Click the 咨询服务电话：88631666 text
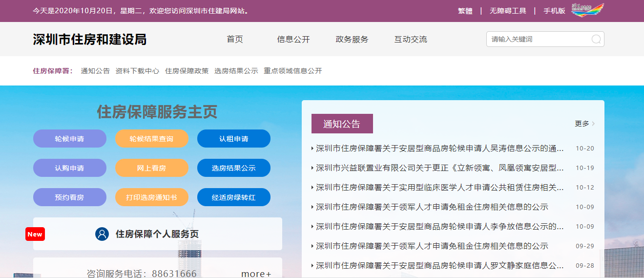Screen dimensions: 644x278 [x=142, y=274]
